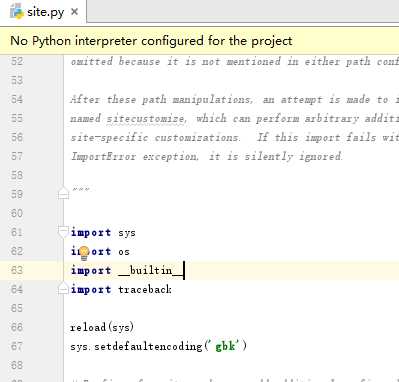Image resolution: width=399 pixels, height=382 pixels.
Task: Click the 'reload(sys)' statement
Action: coord(102,327)
